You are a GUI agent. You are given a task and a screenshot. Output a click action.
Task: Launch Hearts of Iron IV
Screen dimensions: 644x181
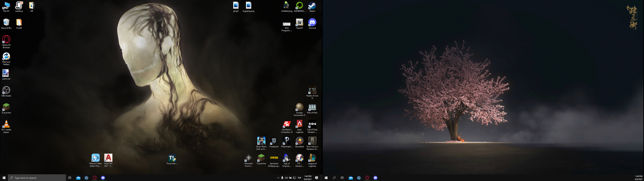click(x=312, y=93)
